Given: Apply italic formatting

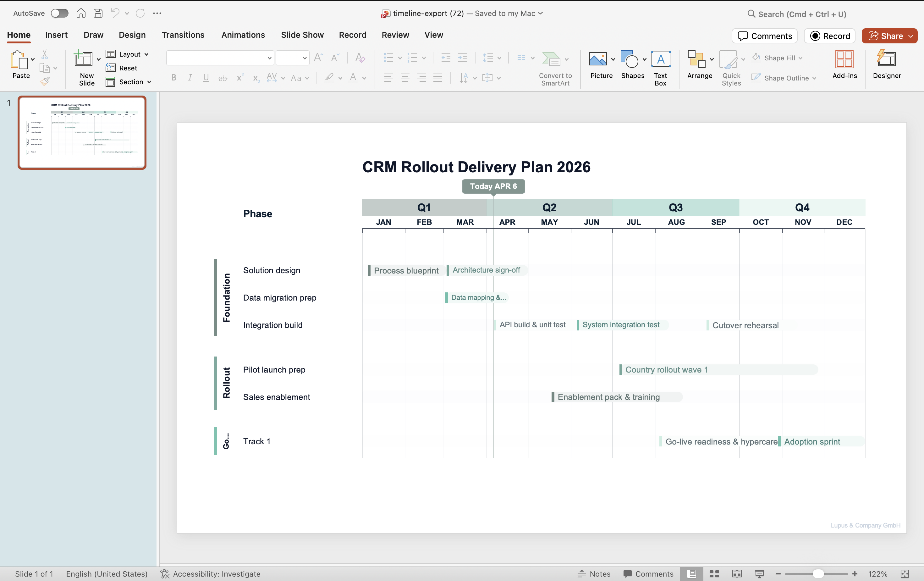Looking at the screenshot, I should coord(190,78).
